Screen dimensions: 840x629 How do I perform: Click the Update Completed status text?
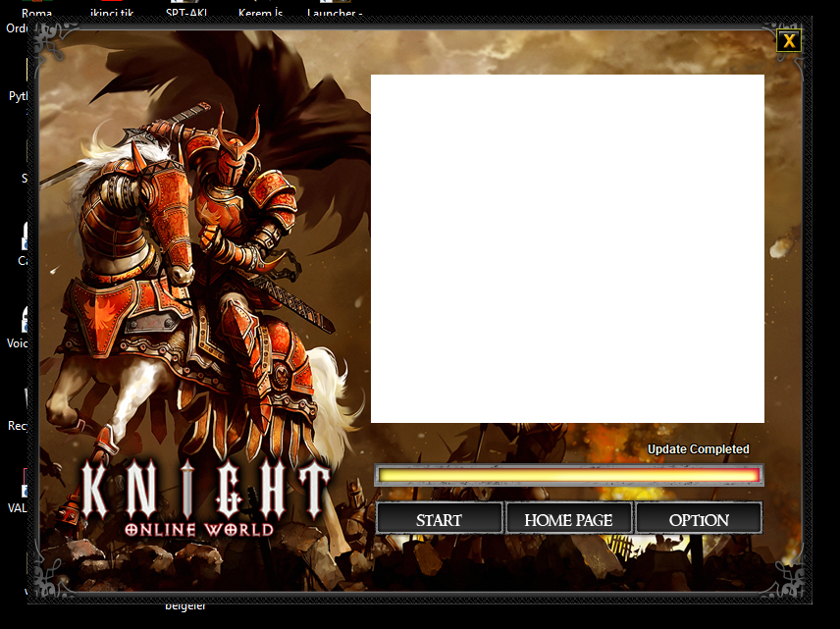coord(698,449)
